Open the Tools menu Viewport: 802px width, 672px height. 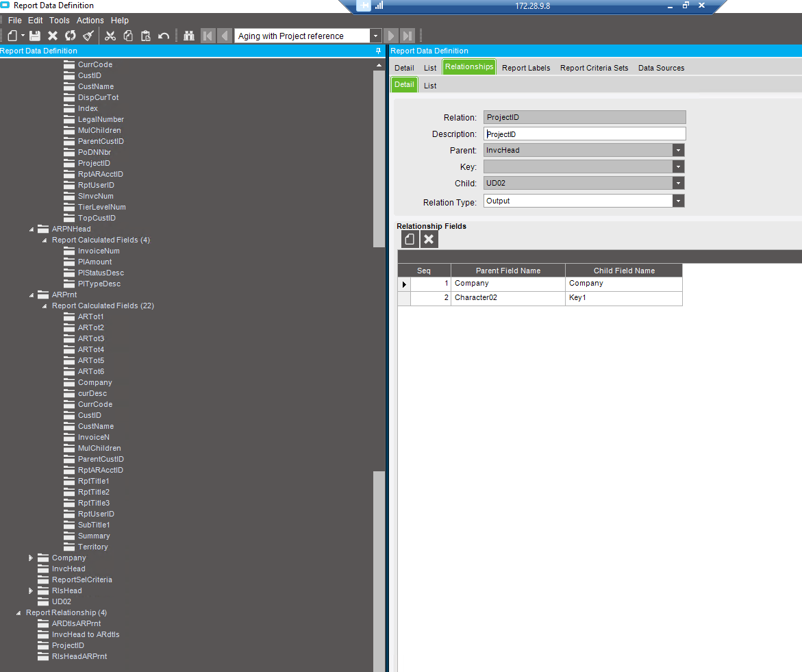60,21
